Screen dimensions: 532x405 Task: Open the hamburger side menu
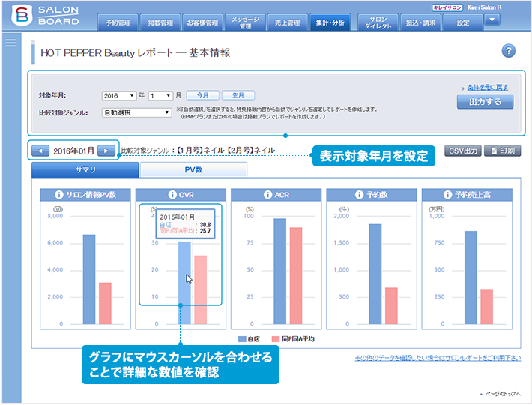tap(10, 43)
